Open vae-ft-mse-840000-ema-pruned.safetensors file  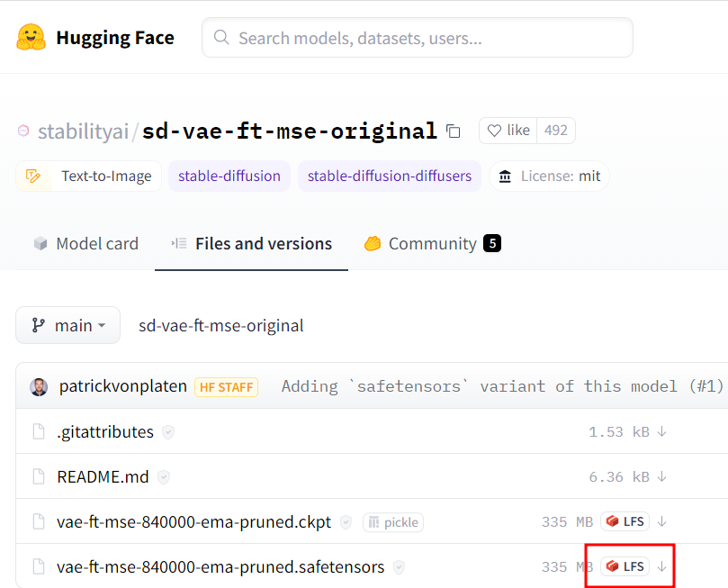coord(220,567)
